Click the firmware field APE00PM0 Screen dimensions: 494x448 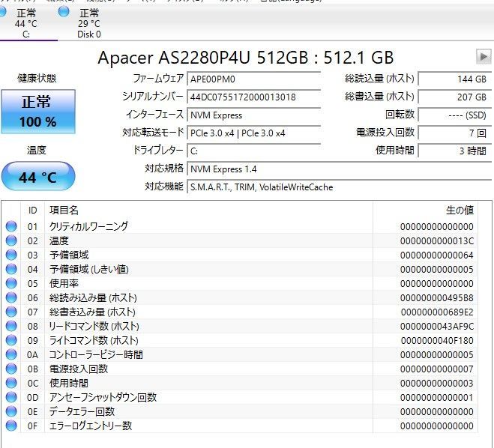coord(253,79)
